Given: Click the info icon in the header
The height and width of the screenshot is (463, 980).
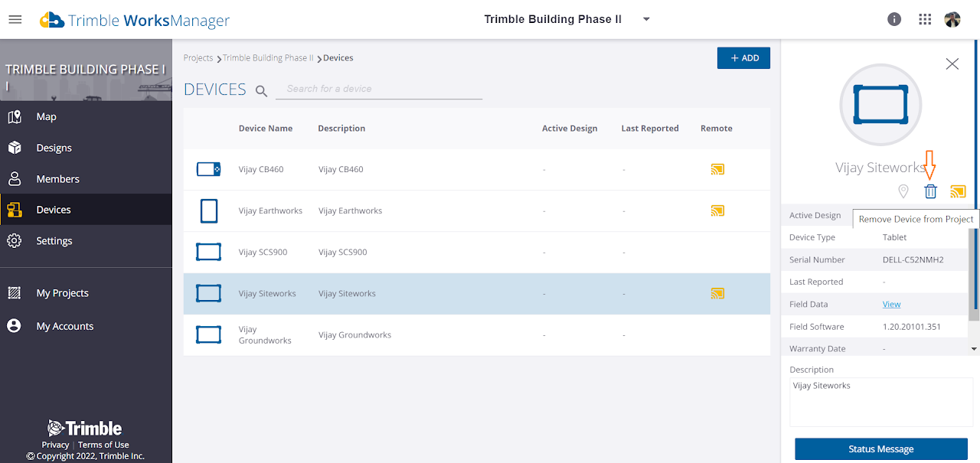Looking at the screenshot, I should (x=894, y=19).
